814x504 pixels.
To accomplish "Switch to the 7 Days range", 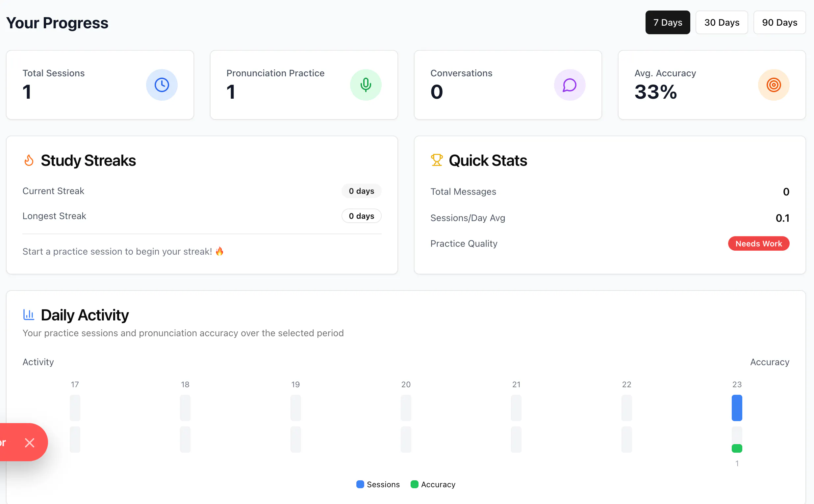I will click(x=667, y=22).
